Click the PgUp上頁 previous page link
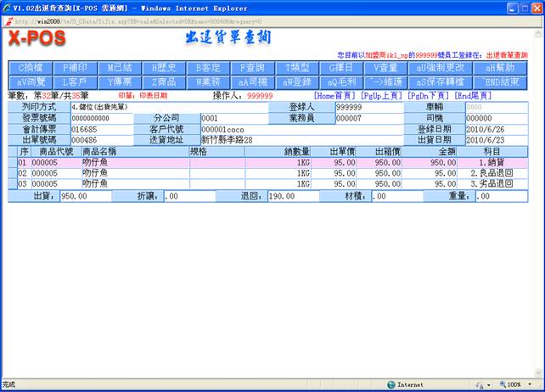Viewport: 545px width, 392px height. coord(379,96)
